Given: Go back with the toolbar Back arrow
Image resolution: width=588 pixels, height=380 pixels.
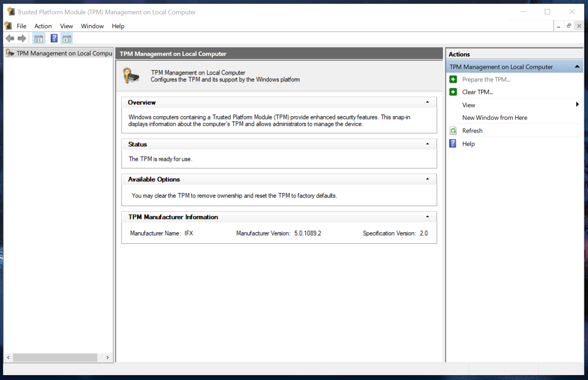Looking at the screenshot, I should [10, 38].
